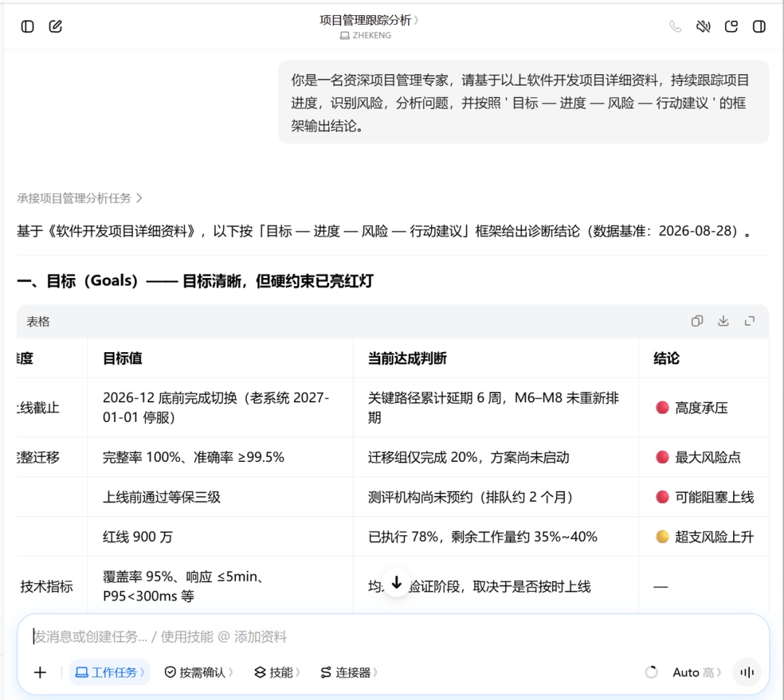Download the table using the download icon

pos(723,321)
